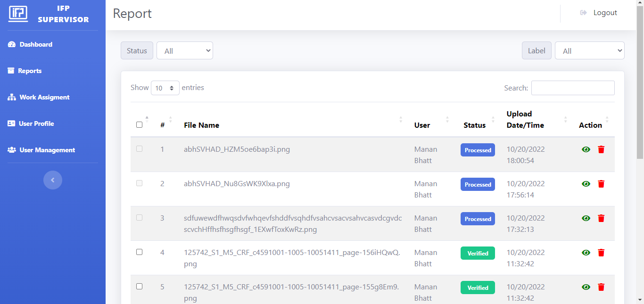Open the Status filter dropdown
This screenshot has height=304, width=644.
tap(184, 51)
